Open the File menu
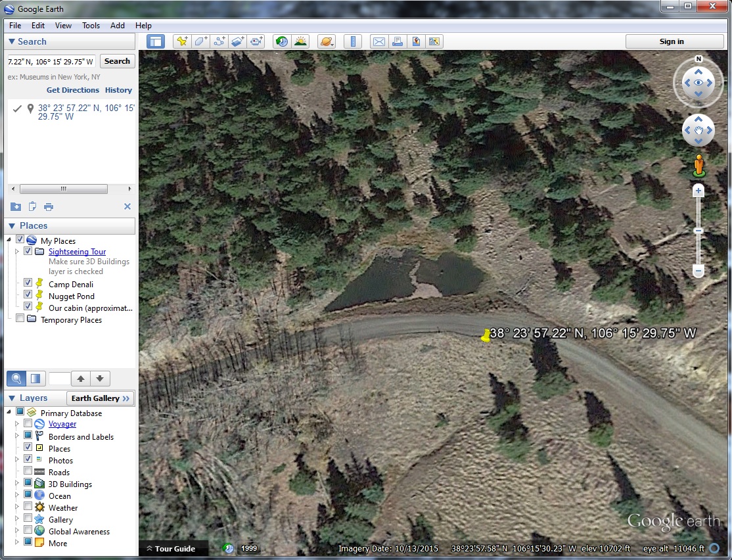 (x=15, y=26)
